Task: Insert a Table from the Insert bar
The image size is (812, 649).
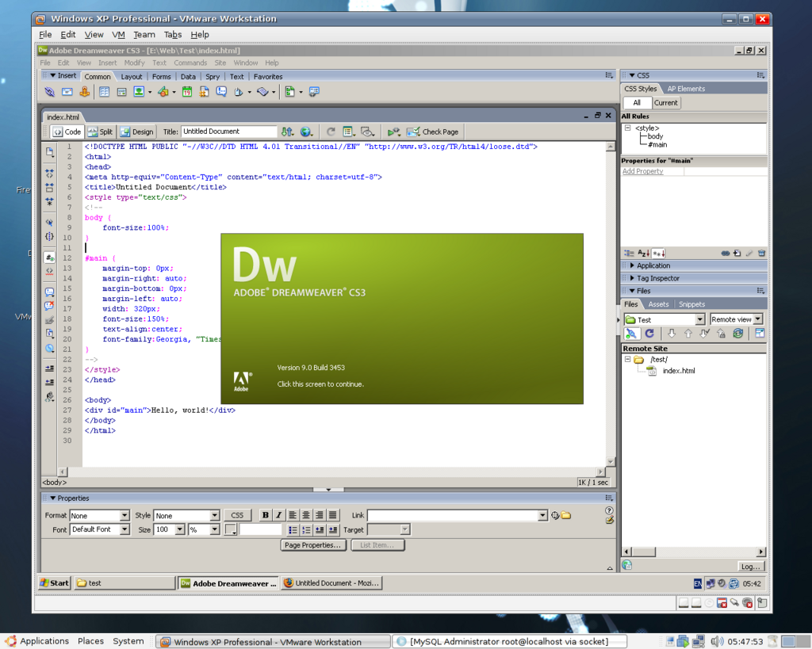Action: 104,92
